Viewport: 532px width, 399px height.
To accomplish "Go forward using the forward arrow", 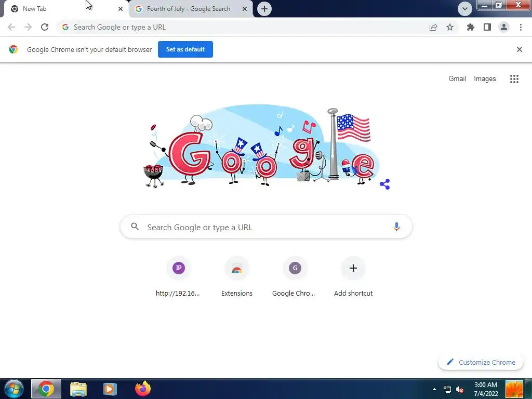I will [x=28, y=27].
